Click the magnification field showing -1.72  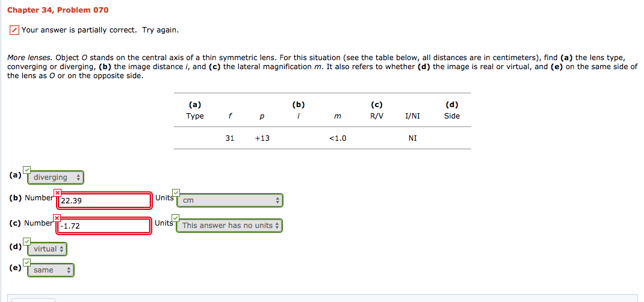pos(104,226)
